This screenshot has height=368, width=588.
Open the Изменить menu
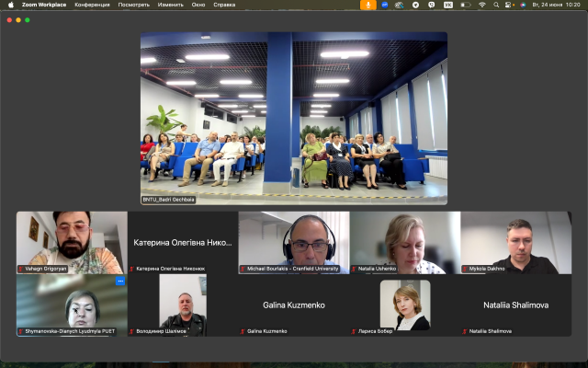point(171,5)
